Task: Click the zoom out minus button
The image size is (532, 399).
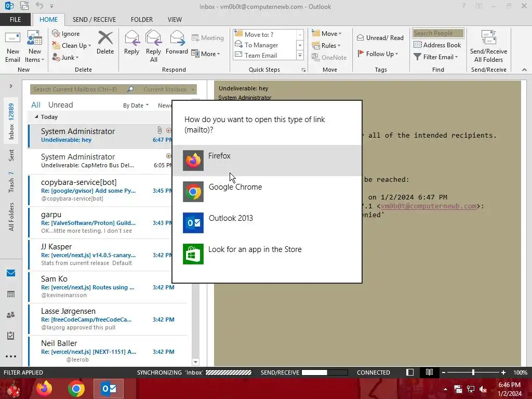Action: (x=444, y=373)
